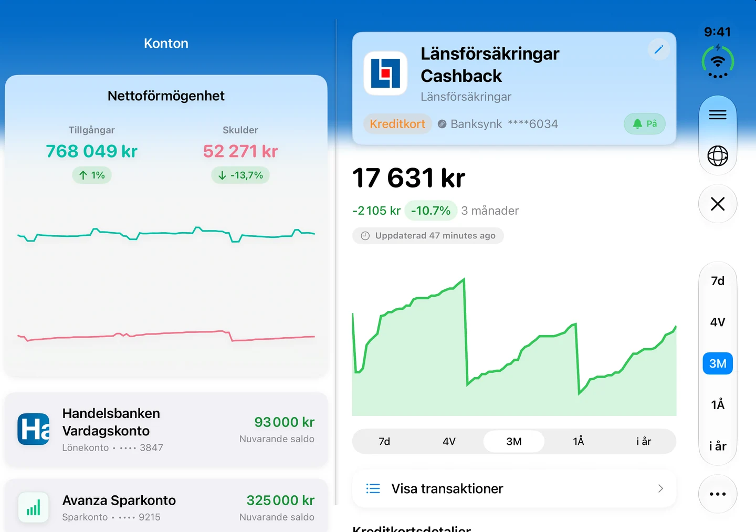Screen dimensions: 756x532
Task: Open the Avanza Sparkonto account row
Action: [x=166, y=506]
